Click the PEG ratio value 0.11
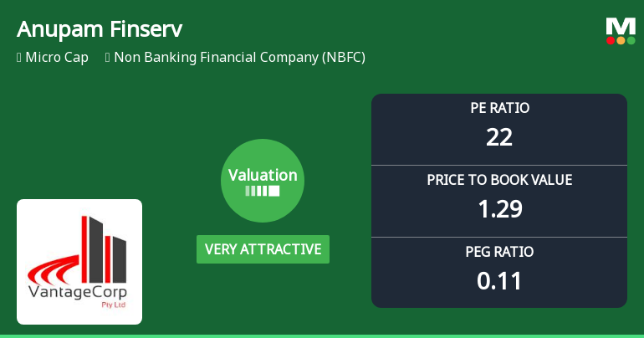This screenshot has height=338, width=644. [499, 280]
